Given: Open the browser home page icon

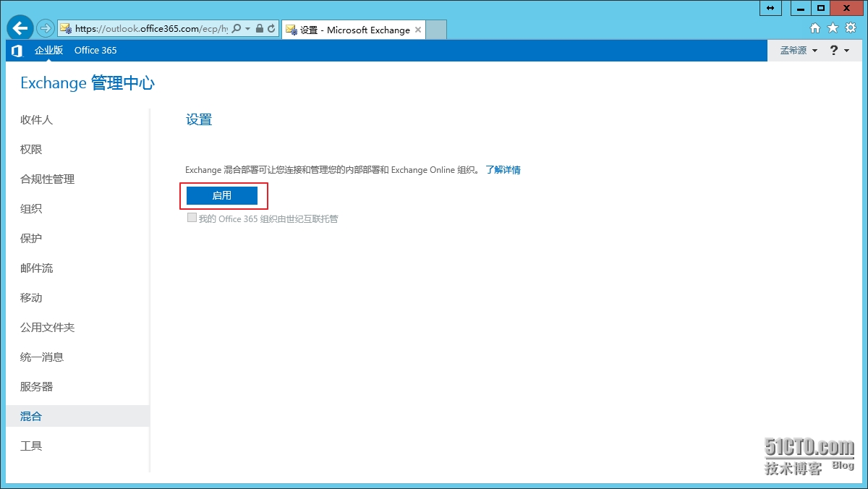Looking at the screenshot, I should pyautogui.click(x=814, y=28).
